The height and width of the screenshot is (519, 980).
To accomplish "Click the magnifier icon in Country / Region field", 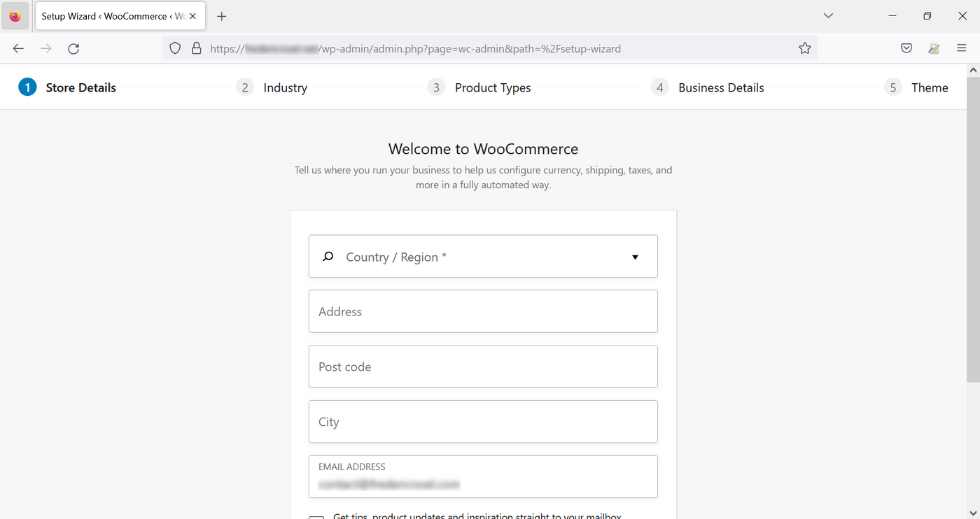I will click(328, 256).
